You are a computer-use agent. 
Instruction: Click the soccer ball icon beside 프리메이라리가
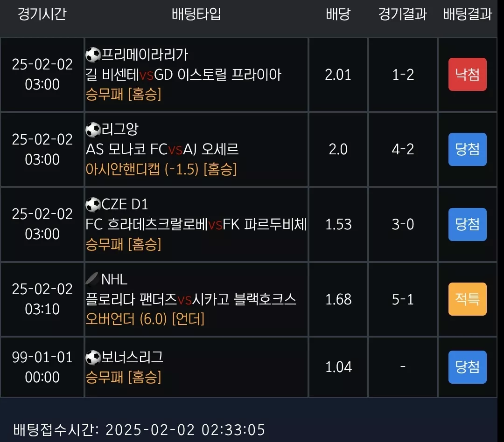click(x=93, y=55)
